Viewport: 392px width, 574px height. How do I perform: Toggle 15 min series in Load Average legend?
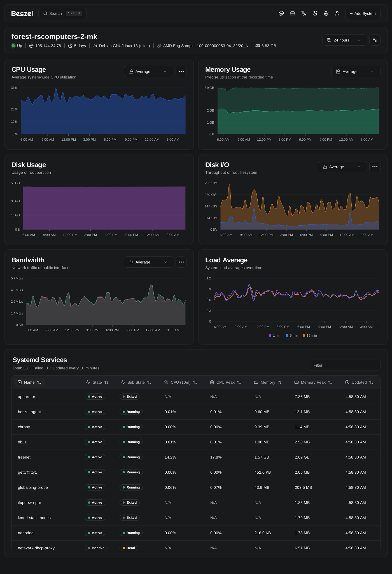310,335
